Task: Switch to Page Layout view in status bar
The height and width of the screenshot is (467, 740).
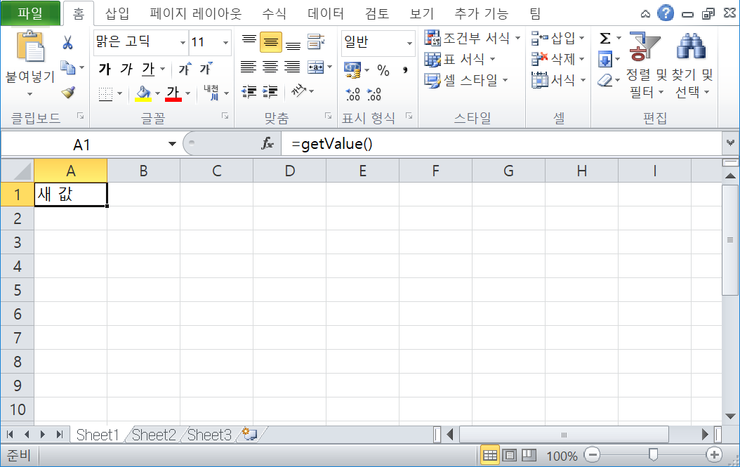Action: [x=510, y=455]
